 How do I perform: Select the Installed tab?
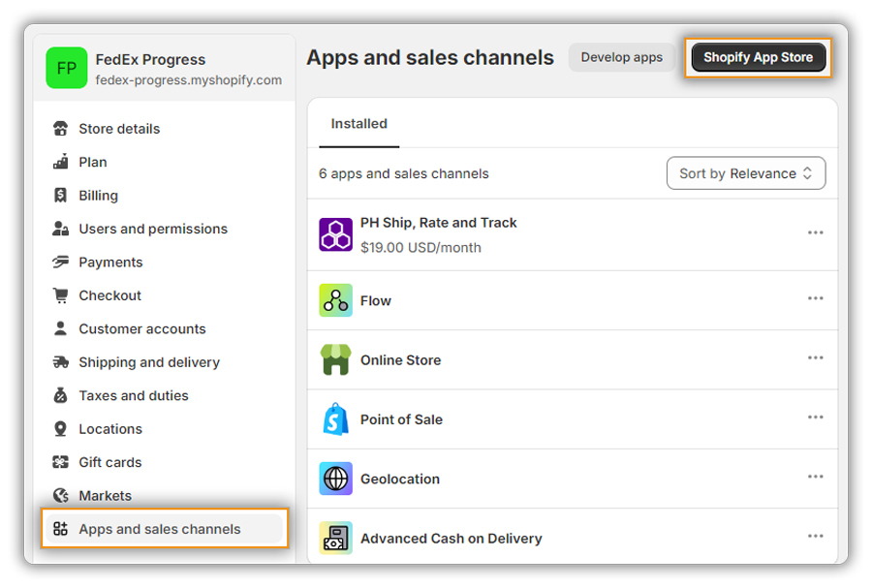point(359,124)
